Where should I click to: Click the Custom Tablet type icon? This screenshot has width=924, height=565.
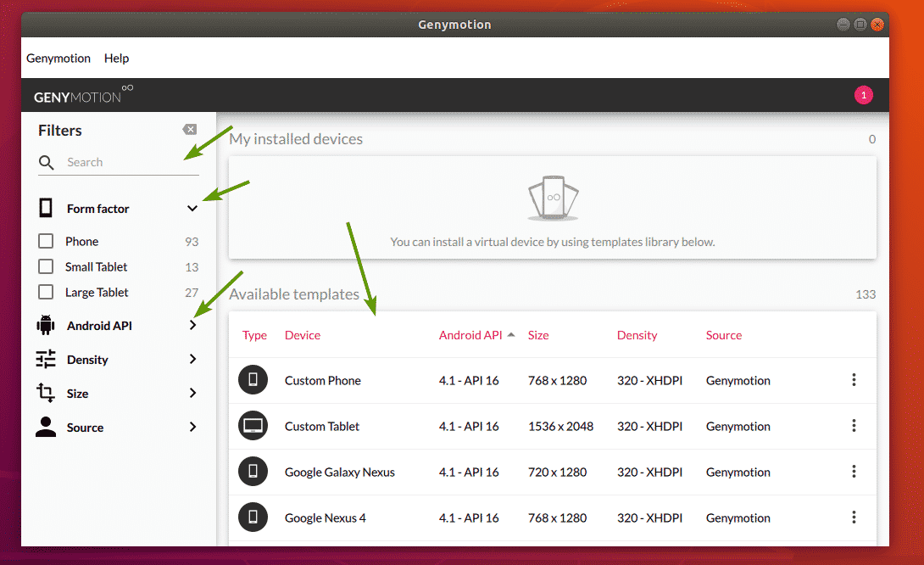click(x=253, y=426)
